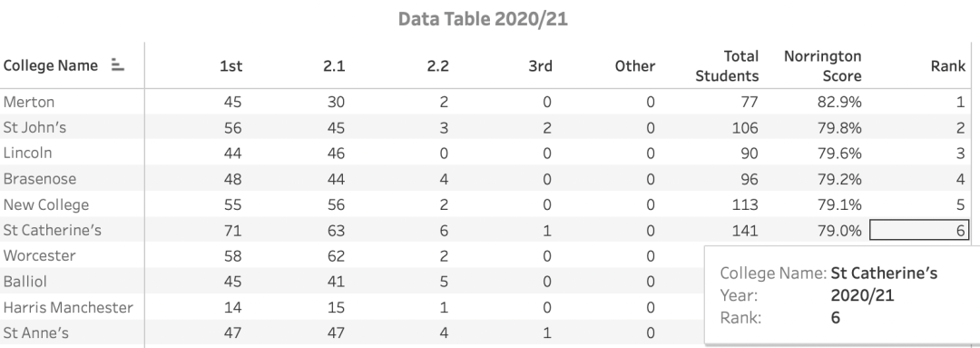Select the Norrington Score column header
The width and height of the screenshot is (980, 348).
point(822,66)
